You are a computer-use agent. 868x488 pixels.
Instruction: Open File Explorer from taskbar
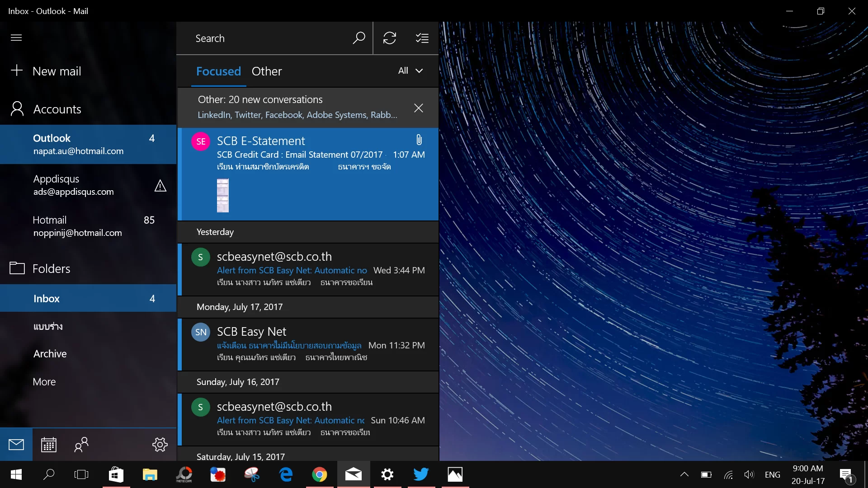150,474
